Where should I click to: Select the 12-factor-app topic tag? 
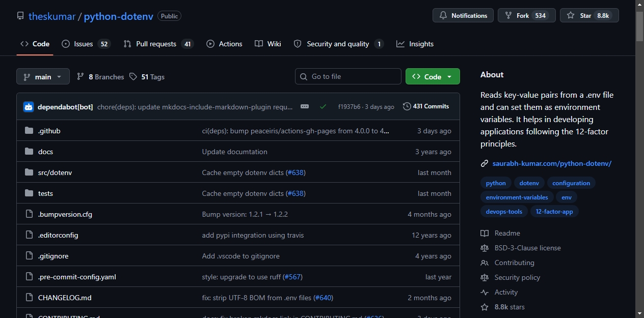[x=554, y=212]
